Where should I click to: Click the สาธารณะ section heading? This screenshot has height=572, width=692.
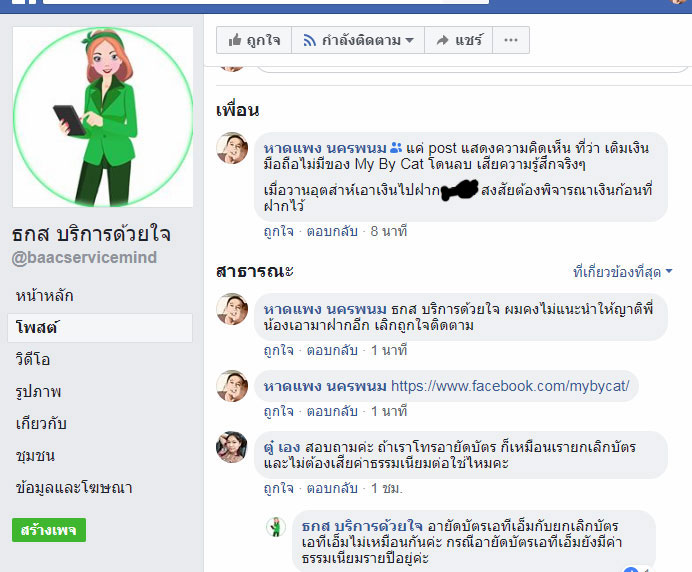tap(255, 271)
